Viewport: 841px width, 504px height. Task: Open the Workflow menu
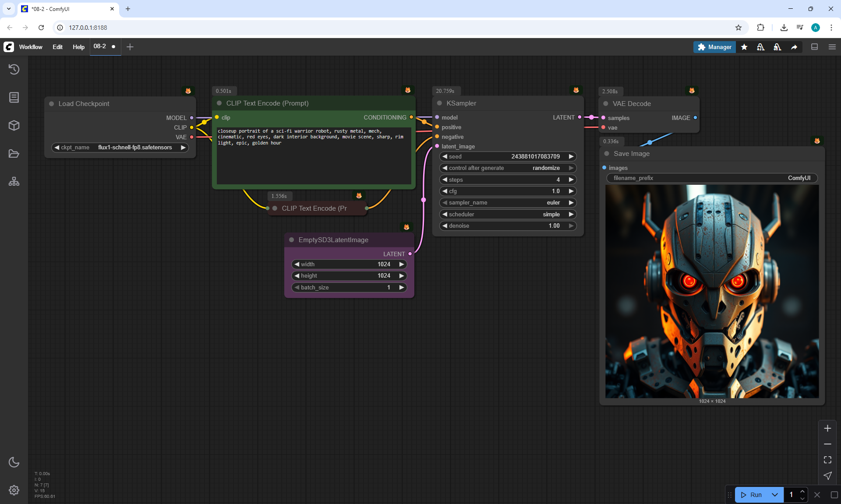tap(31, 47)
